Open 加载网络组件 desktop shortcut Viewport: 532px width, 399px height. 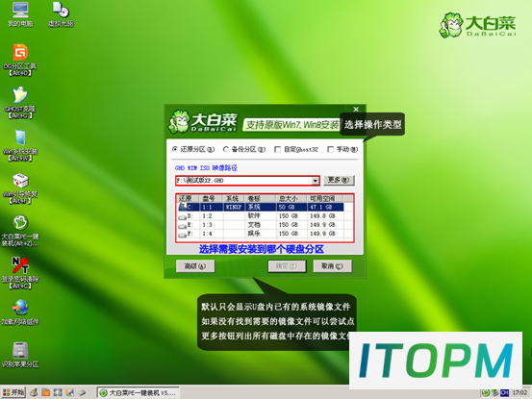tap(20, 312)
